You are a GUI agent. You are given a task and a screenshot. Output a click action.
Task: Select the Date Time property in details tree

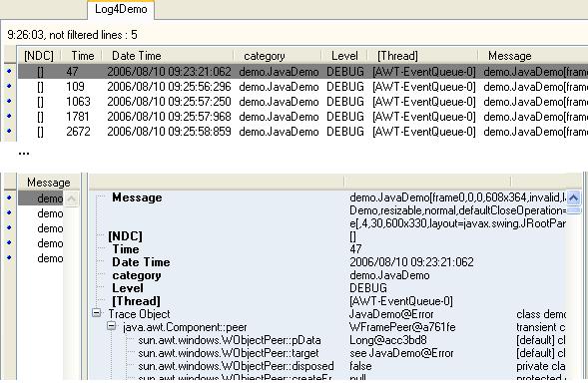pos(141,262)
